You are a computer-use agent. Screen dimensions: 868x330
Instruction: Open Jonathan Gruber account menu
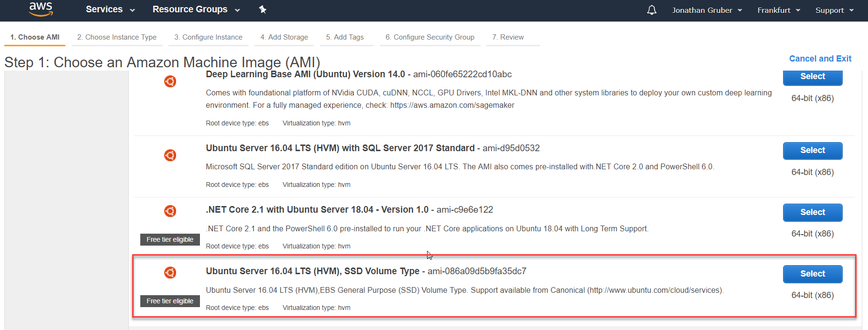point(707,10)
